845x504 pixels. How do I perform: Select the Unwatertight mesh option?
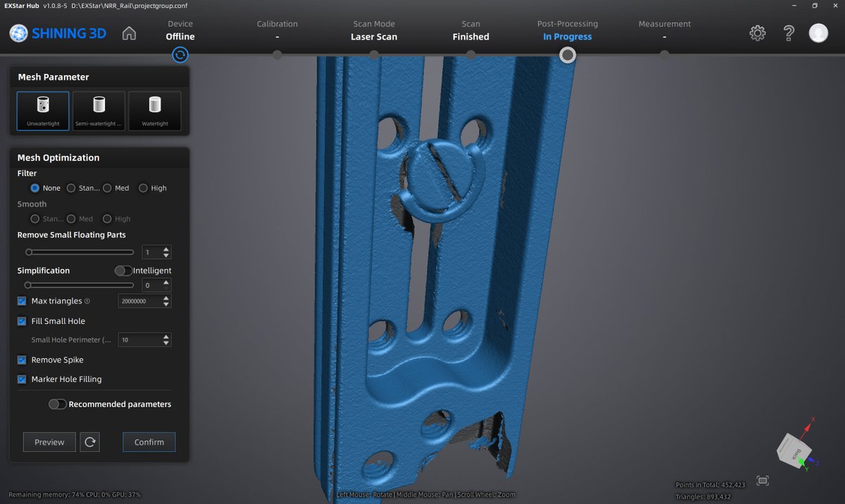tap(43, 111)
